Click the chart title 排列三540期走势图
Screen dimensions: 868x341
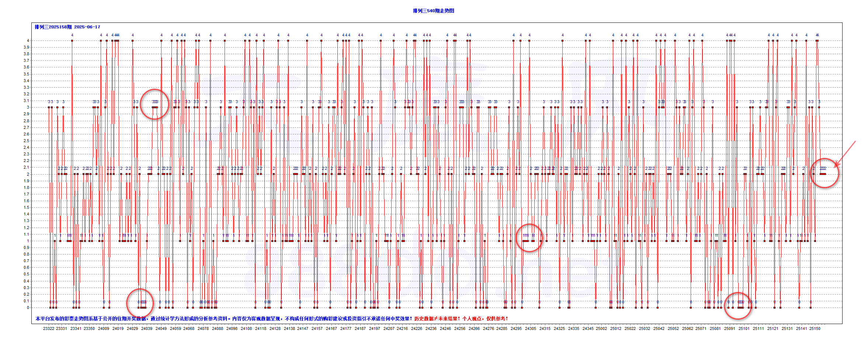[434, 11]
